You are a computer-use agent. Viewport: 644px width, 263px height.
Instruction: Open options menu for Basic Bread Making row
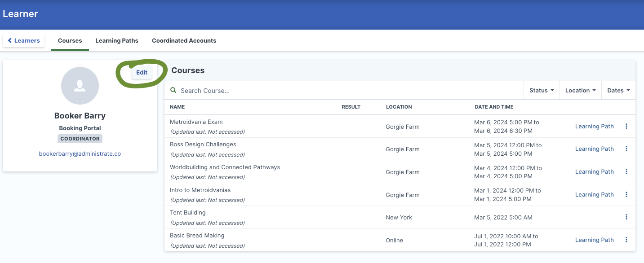point(626,240)
